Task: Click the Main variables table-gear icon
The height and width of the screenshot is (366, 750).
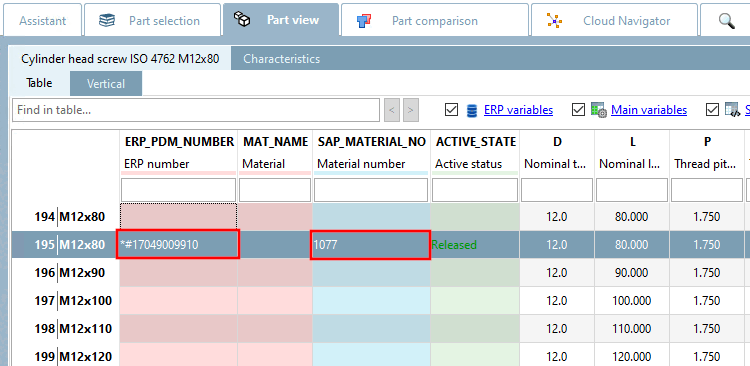Action: [x=599, y=110]
